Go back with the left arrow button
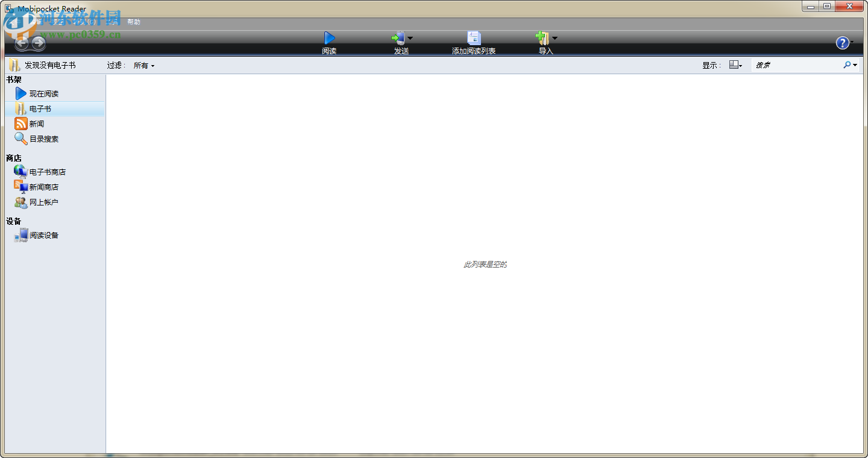The image size is (868, 458). click(22, 43)
